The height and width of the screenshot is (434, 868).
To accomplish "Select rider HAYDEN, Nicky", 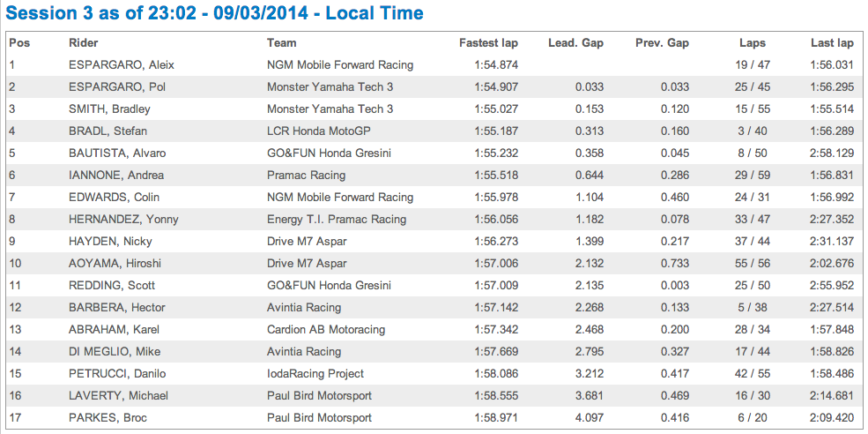I will (110, 242).
